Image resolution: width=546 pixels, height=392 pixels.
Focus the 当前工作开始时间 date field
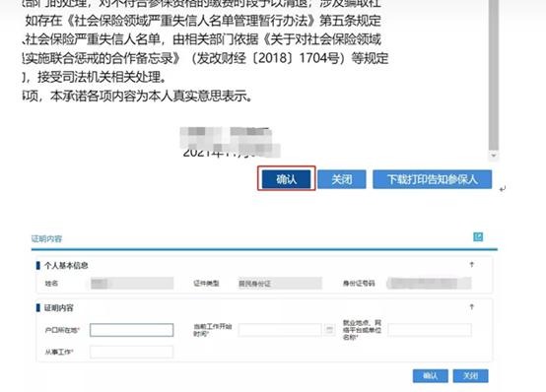280,330
